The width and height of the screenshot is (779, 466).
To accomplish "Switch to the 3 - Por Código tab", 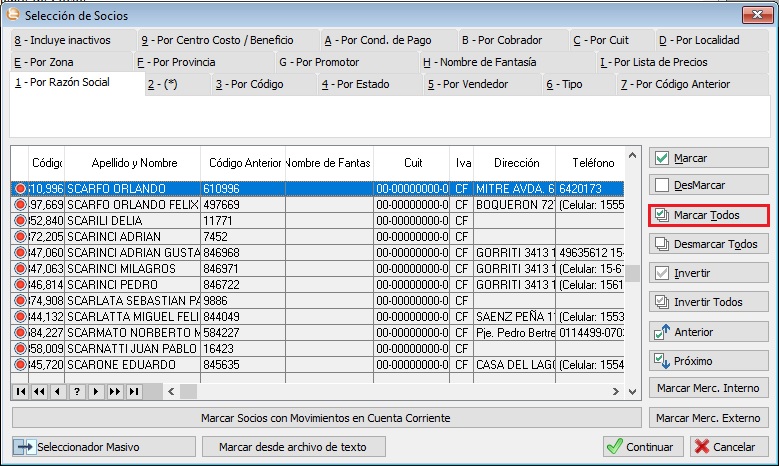I will click(250, 85).
